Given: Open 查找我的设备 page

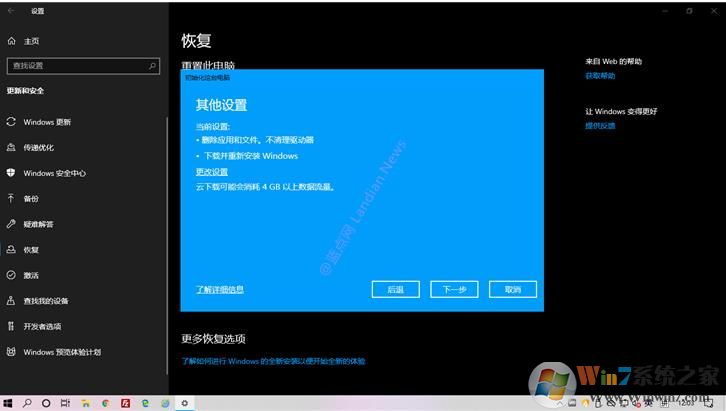Looking at the screenshot, I should [38, 301].
